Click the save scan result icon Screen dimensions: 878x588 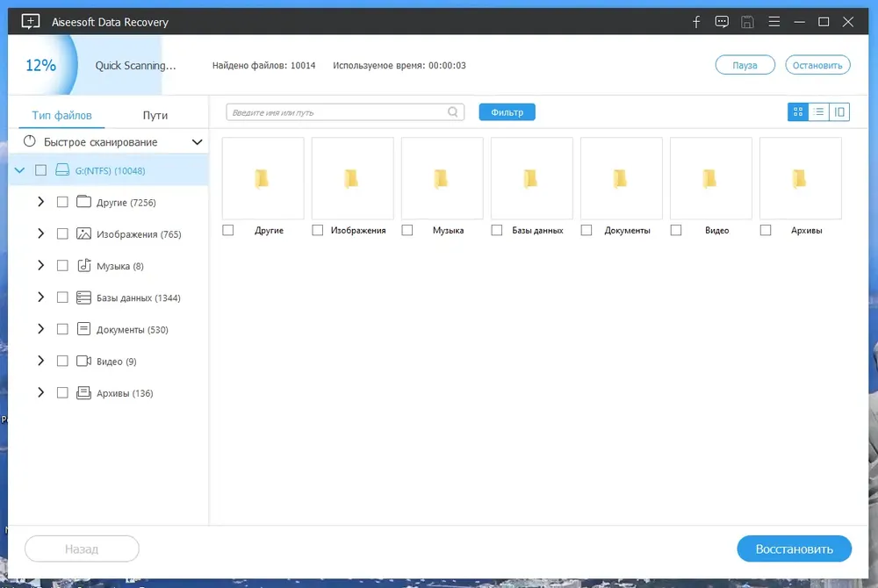pyautogui.click(x=747, y=22)
